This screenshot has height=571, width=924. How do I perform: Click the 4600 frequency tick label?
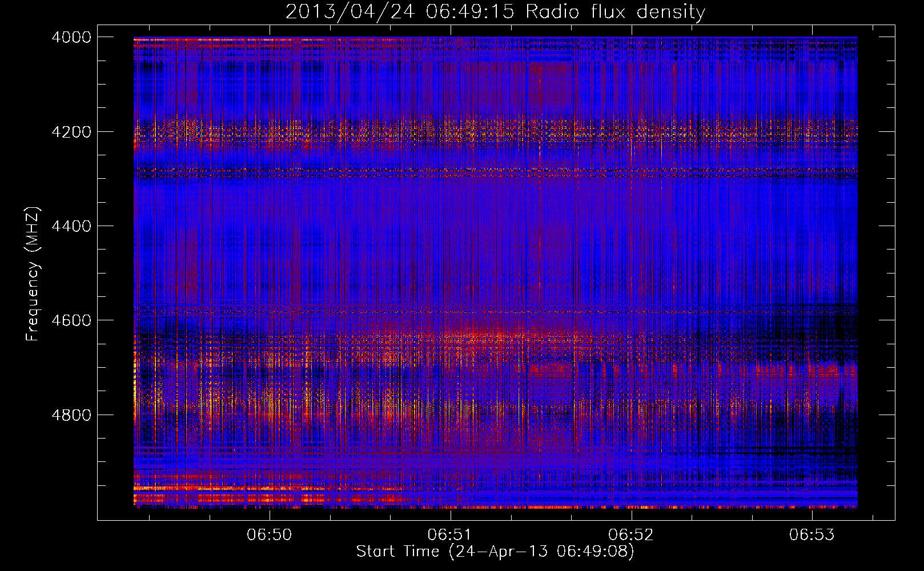tap(71, 320)
